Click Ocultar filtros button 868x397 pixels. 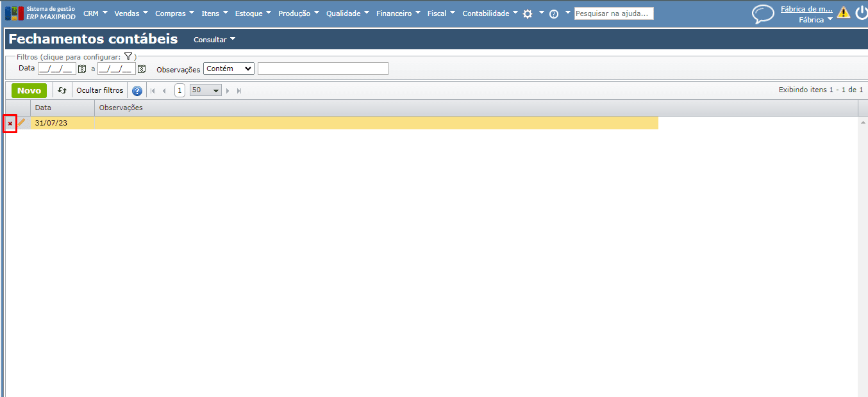(99, 90)
